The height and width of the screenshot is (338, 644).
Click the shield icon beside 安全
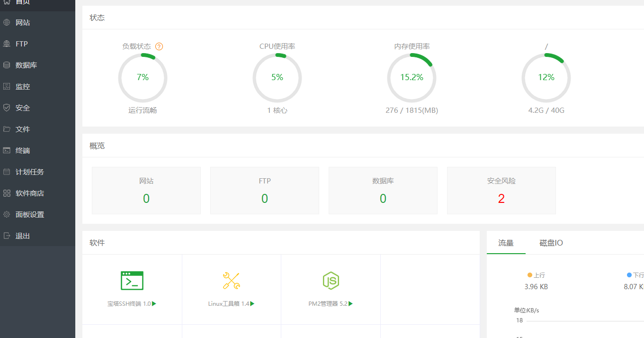click(x=7, y=108)
